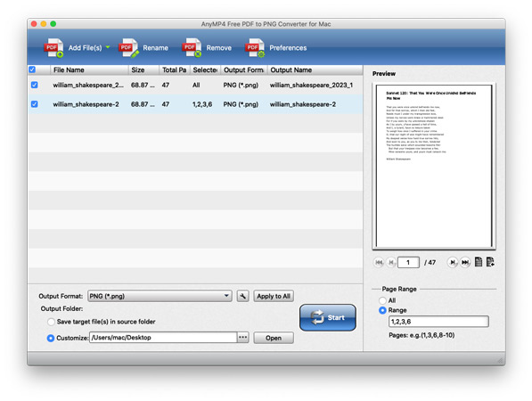Click the Output Format column header
Screen dimensions: 532x401
(244, 70)
